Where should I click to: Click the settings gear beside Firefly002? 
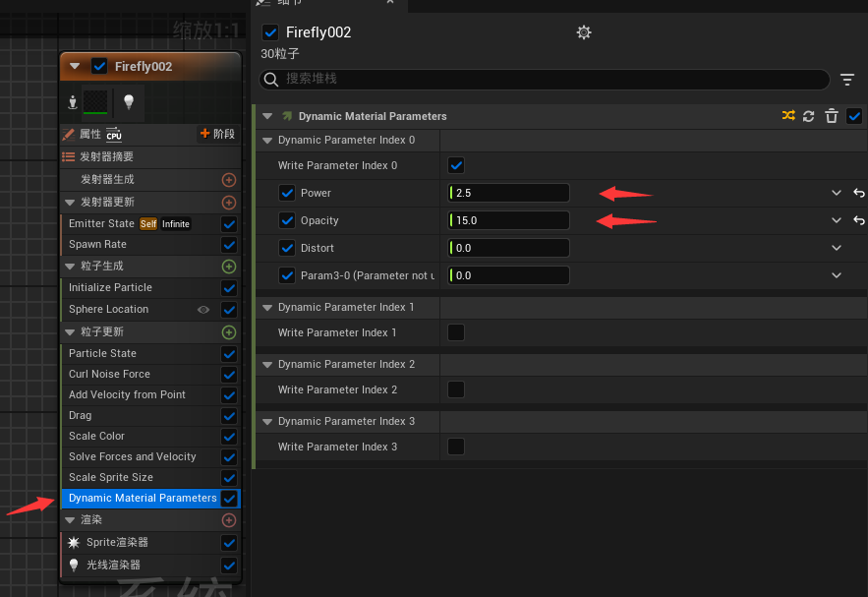584,32
